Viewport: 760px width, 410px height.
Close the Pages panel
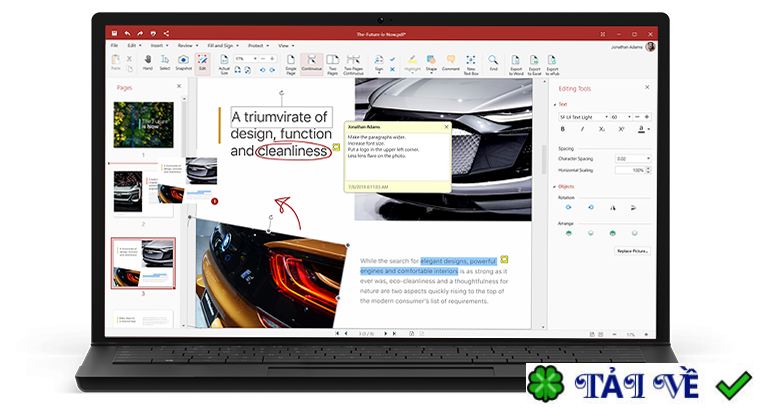179,86
